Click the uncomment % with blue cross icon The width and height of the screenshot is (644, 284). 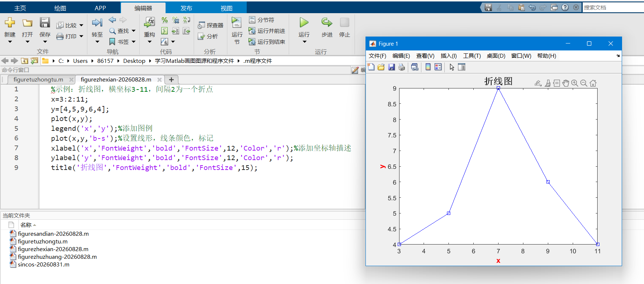click(x=176, y=20)
